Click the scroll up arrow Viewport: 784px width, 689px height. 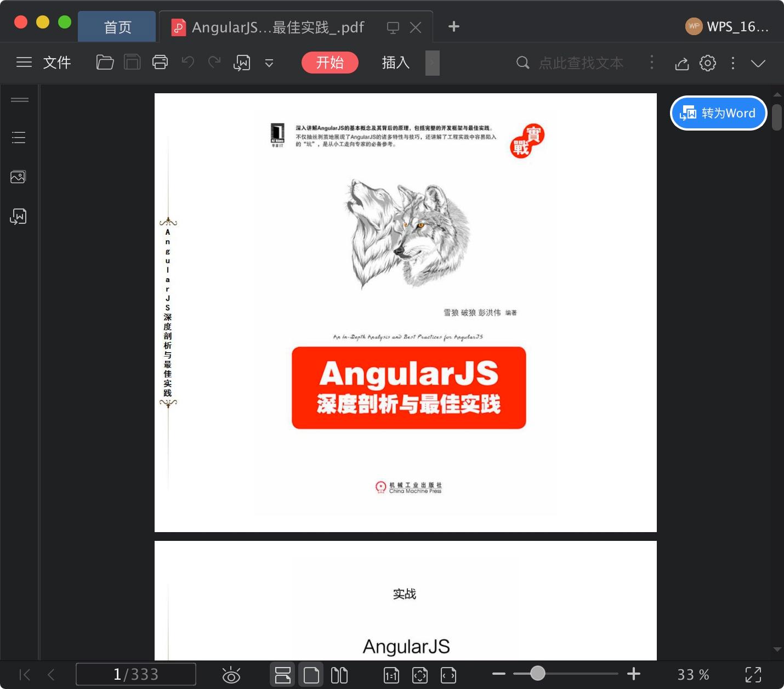[777, 94]
